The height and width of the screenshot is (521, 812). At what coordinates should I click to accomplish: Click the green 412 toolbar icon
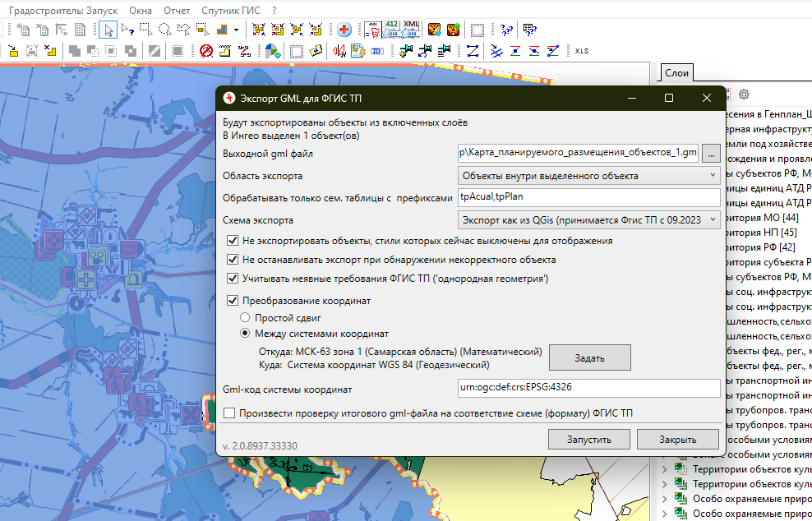pyautogui.click(x=392, y=30)
